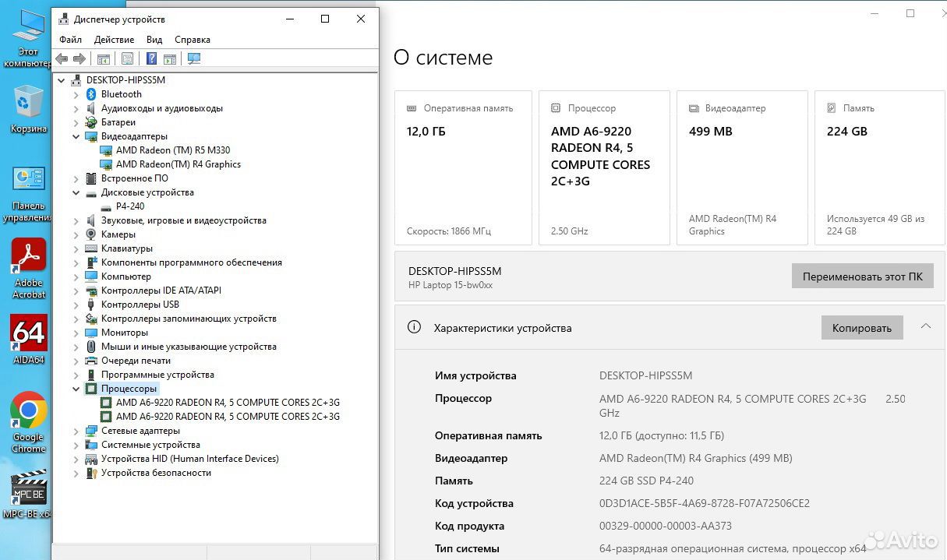
Task: Select Программные устройства row
Action: tap(157, 375)
